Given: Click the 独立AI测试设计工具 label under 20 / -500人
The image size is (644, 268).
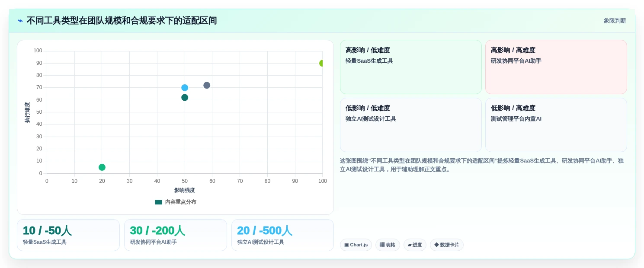Looking at the screenshot, I should 261,242.
